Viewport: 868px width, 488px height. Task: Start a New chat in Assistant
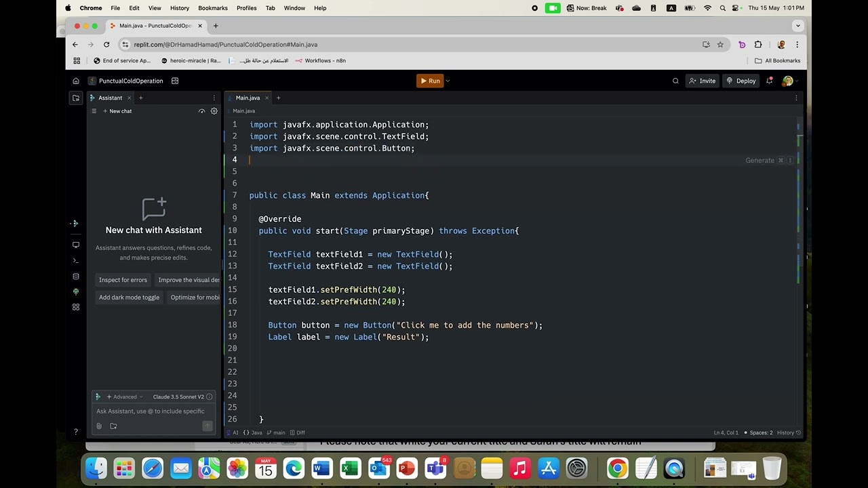(117, 111)
